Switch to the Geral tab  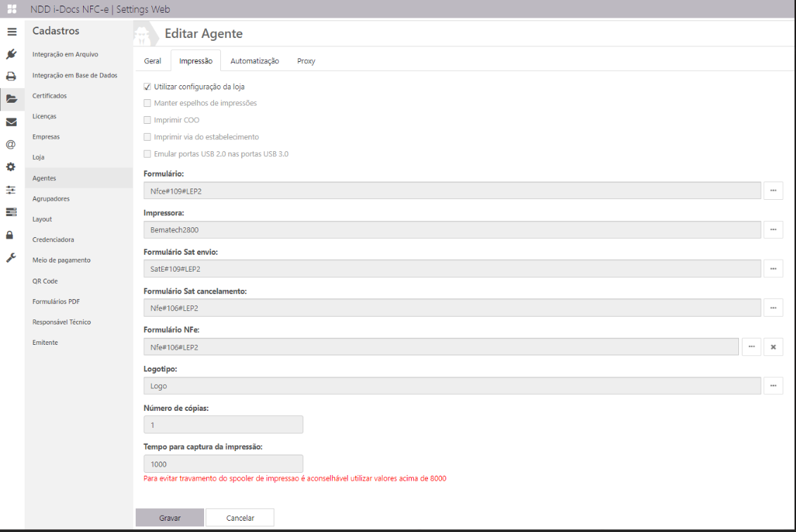click(152, 61)
